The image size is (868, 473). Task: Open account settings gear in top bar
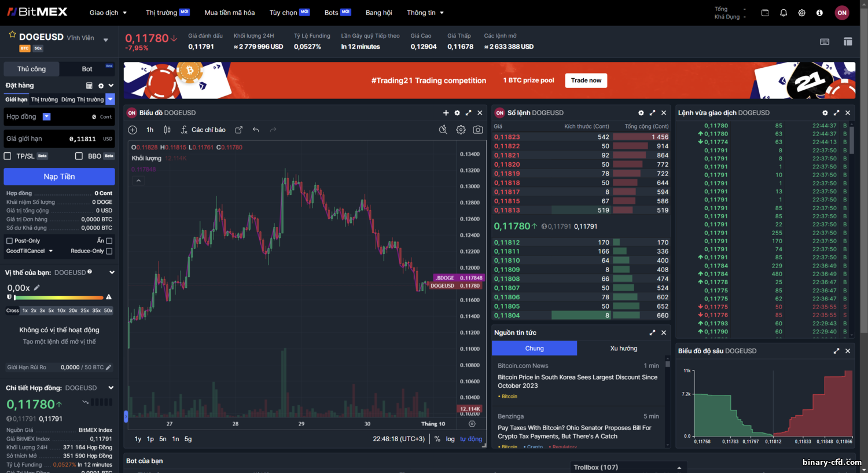coord(801,13)
